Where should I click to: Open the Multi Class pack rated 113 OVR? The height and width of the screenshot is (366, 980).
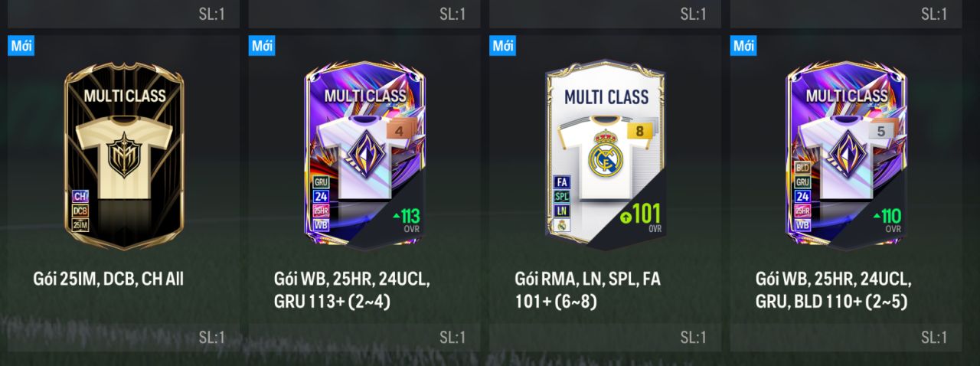tap(364, 156)
